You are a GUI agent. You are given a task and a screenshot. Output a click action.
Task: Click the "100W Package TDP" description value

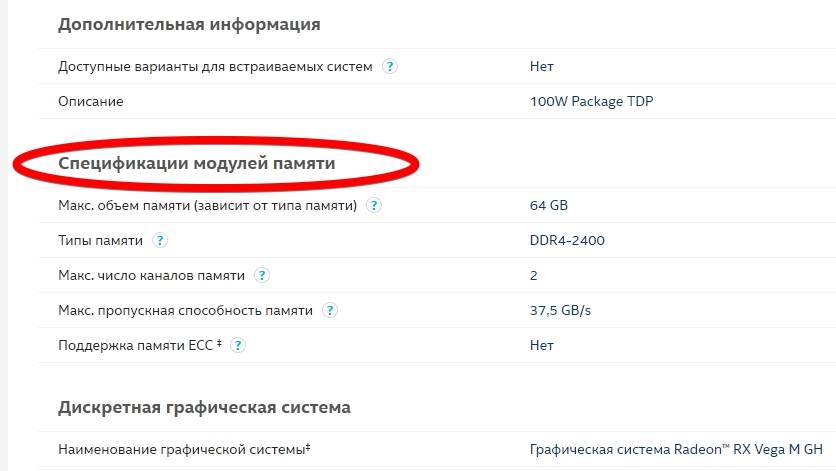pos(592,102)
